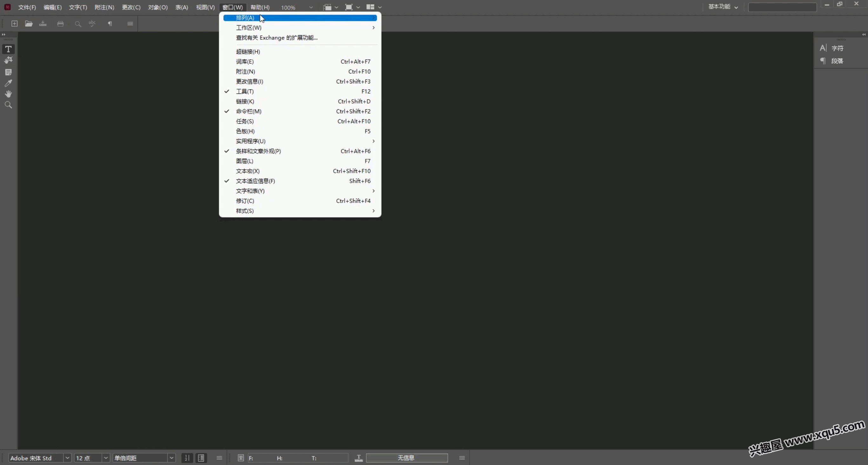Click the copyfit update icon before F:
868x465 pixels.
[241, 458]
